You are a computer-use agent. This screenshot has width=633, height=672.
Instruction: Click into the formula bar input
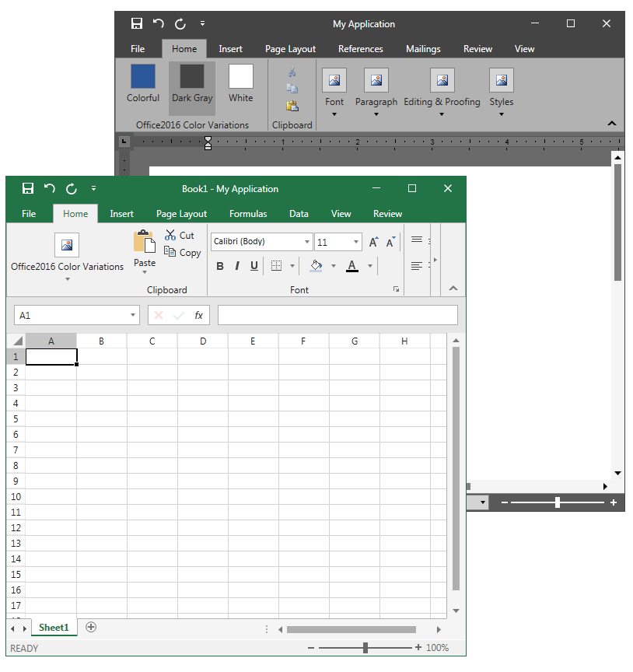pos(337,316)
